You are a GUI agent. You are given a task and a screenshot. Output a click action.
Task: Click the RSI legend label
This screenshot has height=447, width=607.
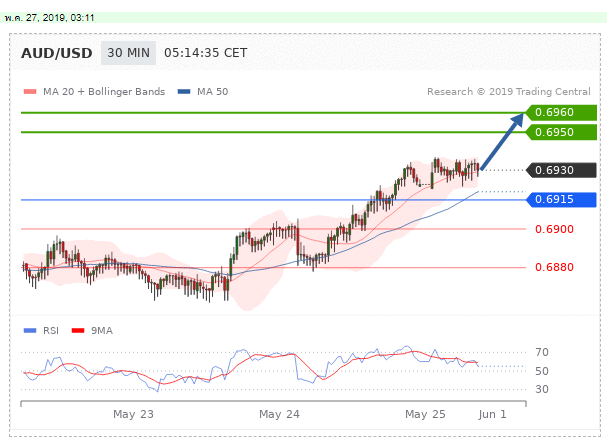(x=51, y=331)
